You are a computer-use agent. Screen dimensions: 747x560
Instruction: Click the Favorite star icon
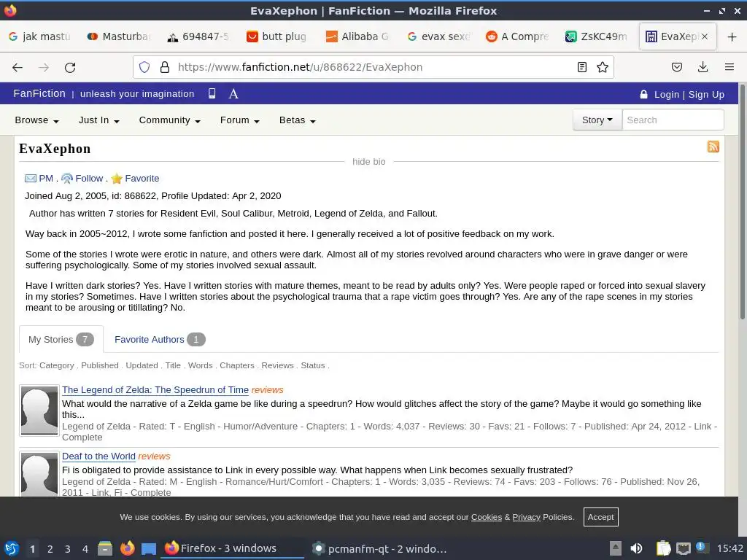(x=117, y=179)
